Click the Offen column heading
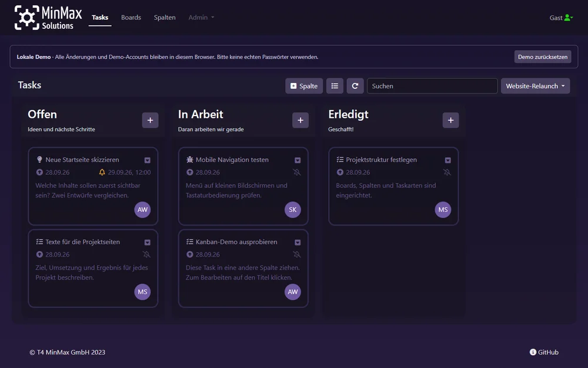This screenshot has width=588, height=368. [x=42, y=114]
